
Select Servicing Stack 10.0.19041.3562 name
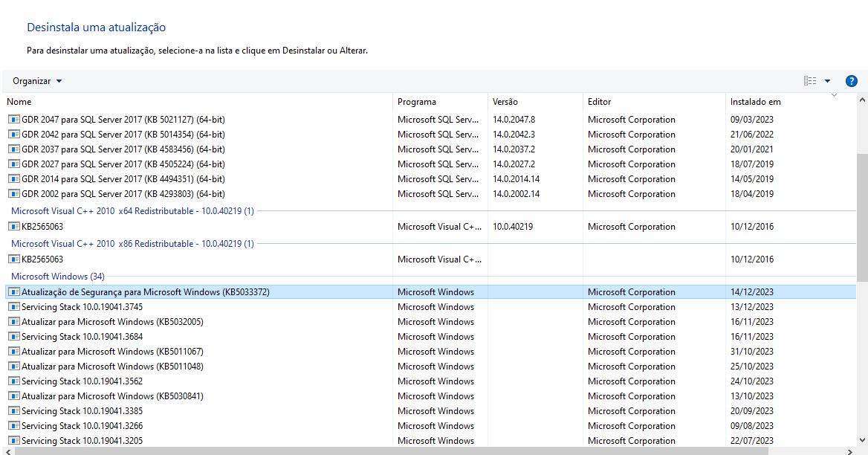[82, 381]
